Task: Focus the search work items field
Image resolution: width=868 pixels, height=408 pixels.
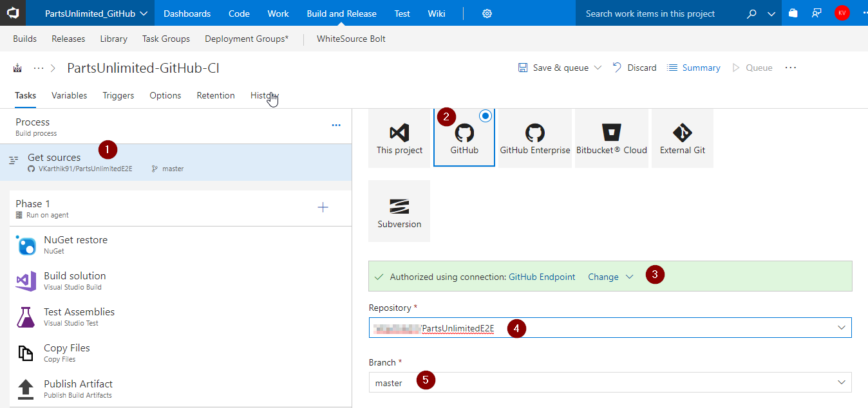Action: coord(659,14)
